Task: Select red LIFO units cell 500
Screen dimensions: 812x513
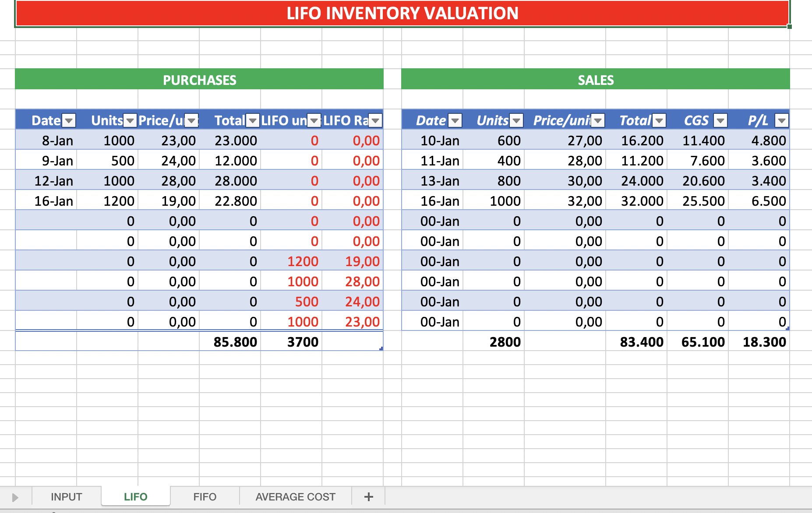Action: coord(291,302)
